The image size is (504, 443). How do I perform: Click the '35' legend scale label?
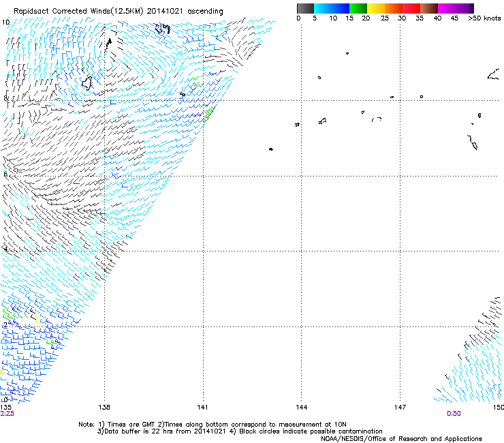pos(420,18)
